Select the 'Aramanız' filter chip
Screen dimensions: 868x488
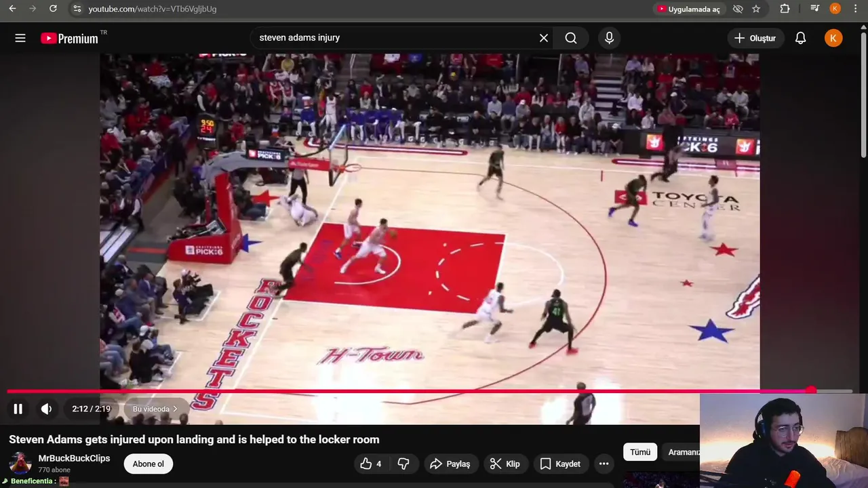coord(682,452)
